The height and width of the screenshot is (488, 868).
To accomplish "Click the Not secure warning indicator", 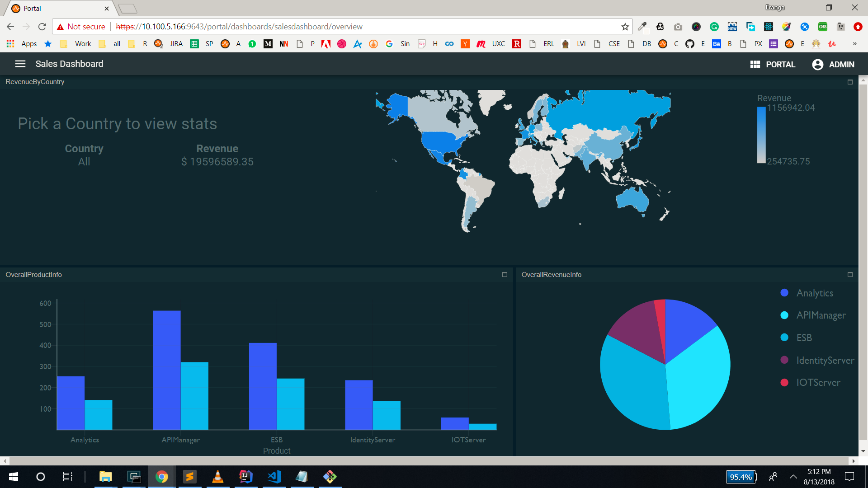I will pos(81,27).
